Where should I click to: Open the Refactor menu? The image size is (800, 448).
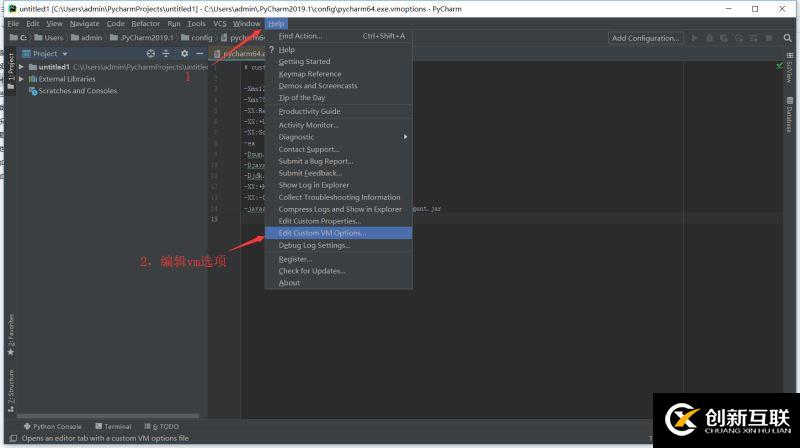145,23
